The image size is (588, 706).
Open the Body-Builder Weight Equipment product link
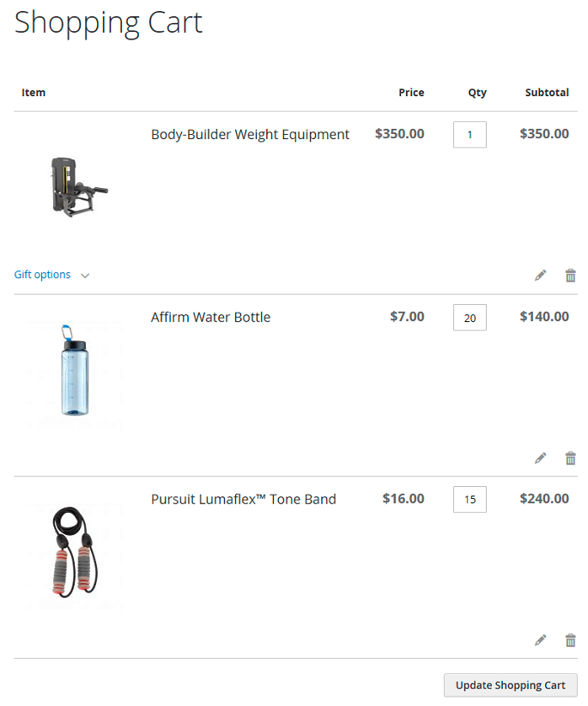point(250,135)
